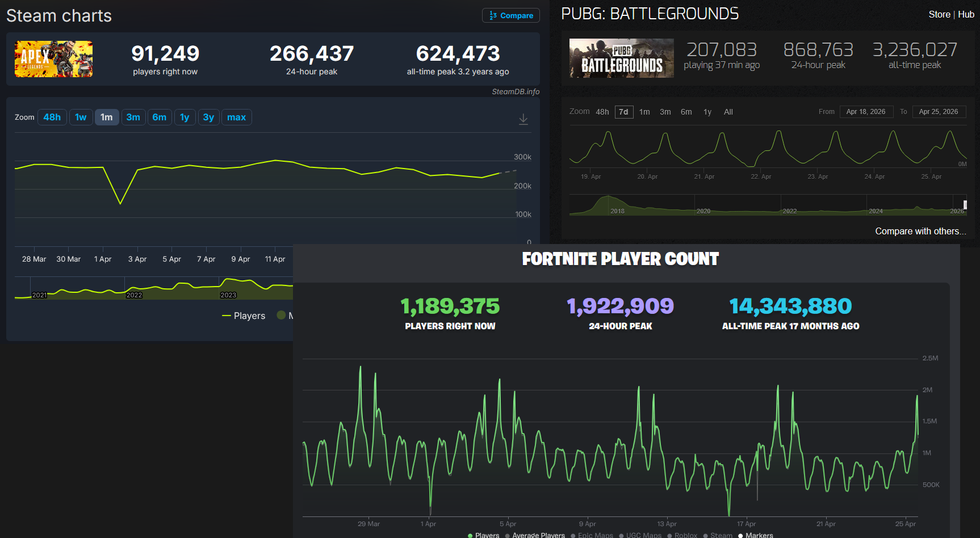Image resolution: width=980 pixels, height=538 pixels.
Task: Open the Store link for PUBG
Action: click(940, 14)
